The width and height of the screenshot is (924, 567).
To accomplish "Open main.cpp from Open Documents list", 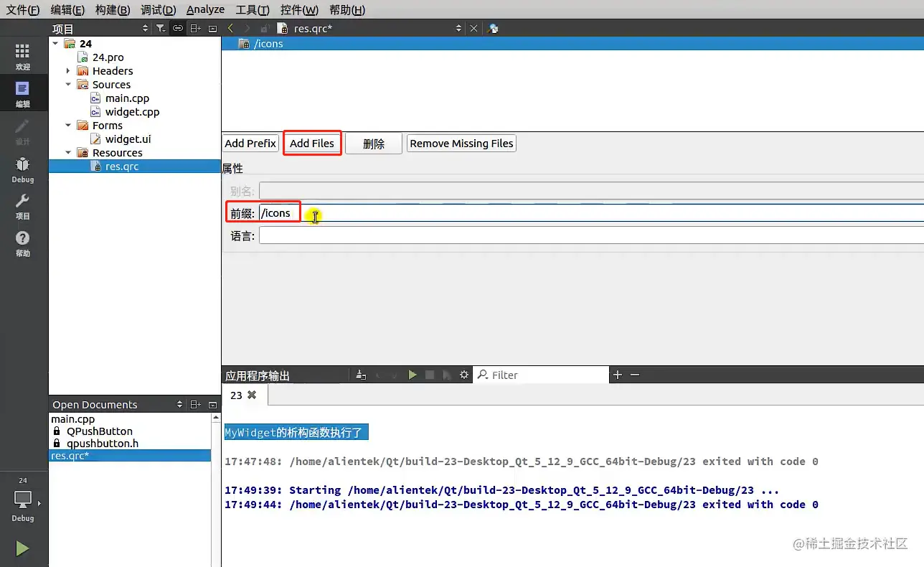I will coord(73,419).
